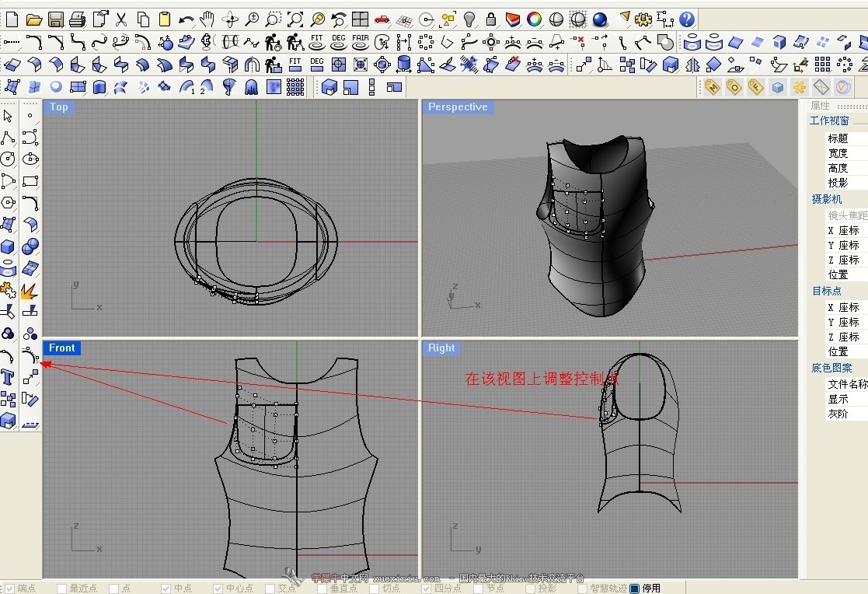Open the color wheel icon
This screenshot has width=868, height=594.
click(534, 20)
